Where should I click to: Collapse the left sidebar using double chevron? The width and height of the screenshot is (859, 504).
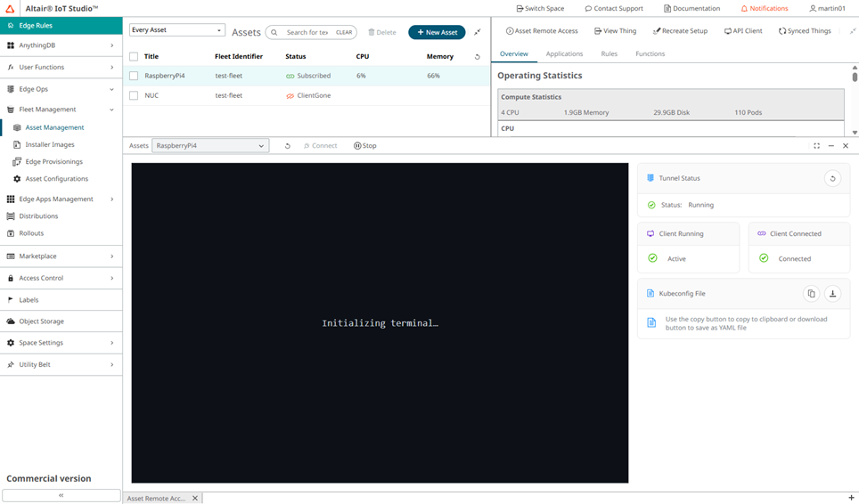[x=61, y=495]
